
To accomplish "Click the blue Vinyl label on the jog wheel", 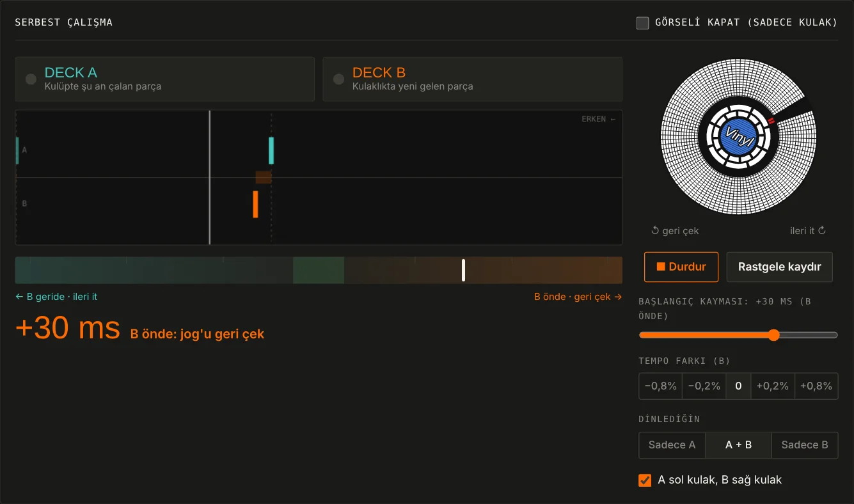I will tap(738, 136).
